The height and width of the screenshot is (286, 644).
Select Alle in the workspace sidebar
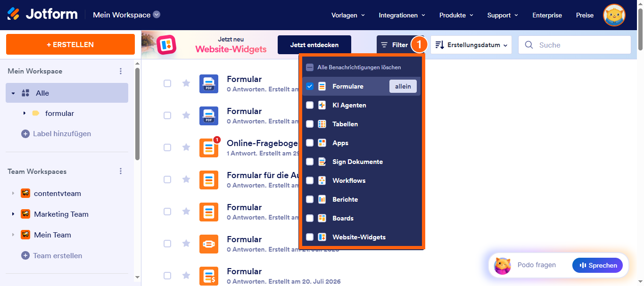point(67,93)
